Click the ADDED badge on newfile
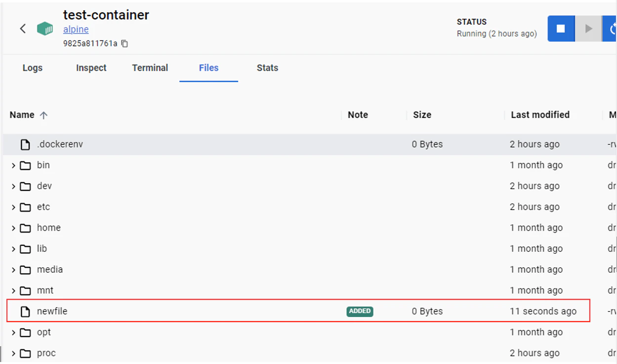Image resolution: width=617 pixels, height=364 pixels. tap(360, 311)
